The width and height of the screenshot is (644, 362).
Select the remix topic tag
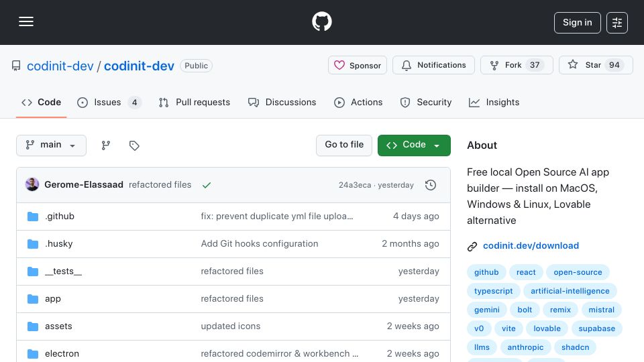coord(560,310)
